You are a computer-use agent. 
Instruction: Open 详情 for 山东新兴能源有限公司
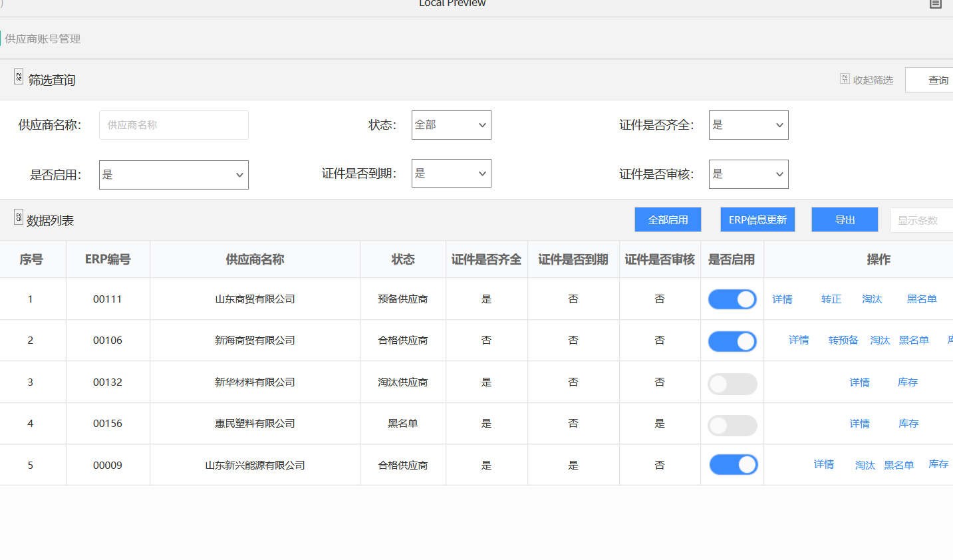click(824, 464)
